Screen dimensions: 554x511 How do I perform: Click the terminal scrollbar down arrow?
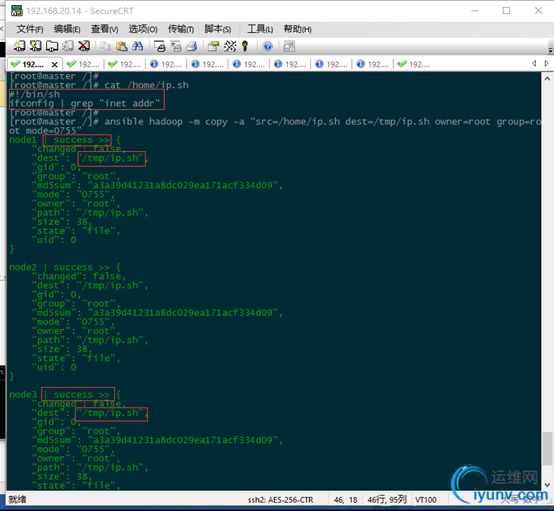point(547,484)
